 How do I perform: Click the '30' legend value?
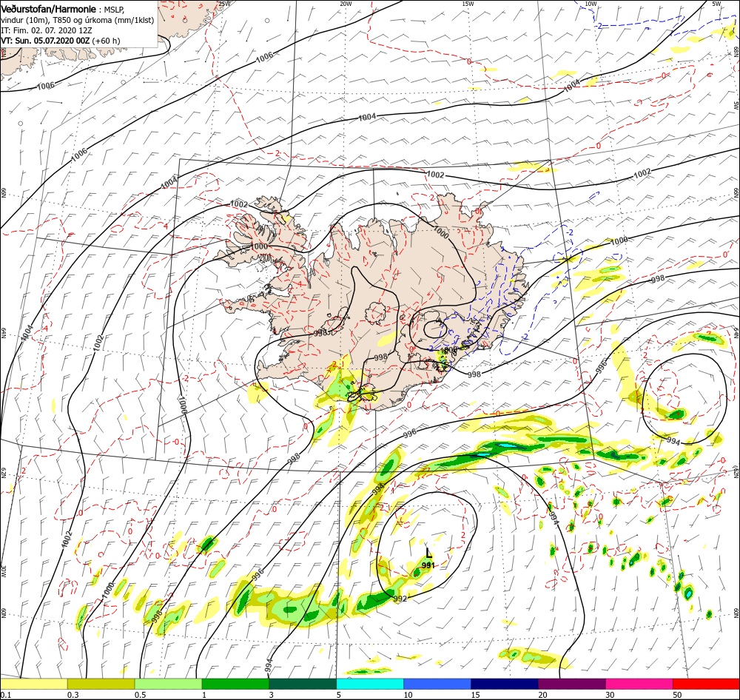[610, 695]
